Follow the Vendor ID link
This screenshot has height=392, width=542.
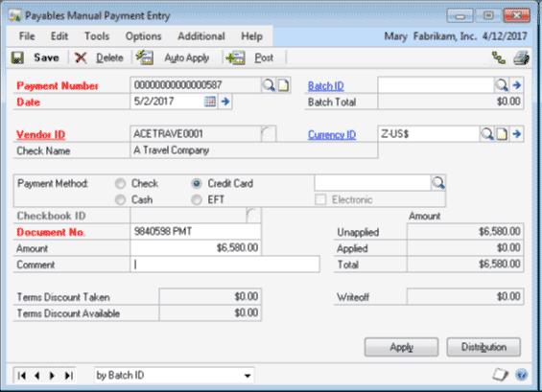pyautogui.click(x=41, y=135)
